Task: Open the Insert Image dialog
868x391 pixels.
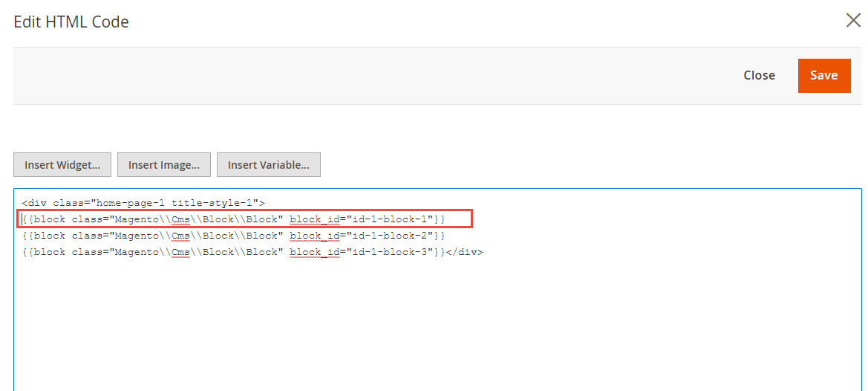Action: (164, 165)
